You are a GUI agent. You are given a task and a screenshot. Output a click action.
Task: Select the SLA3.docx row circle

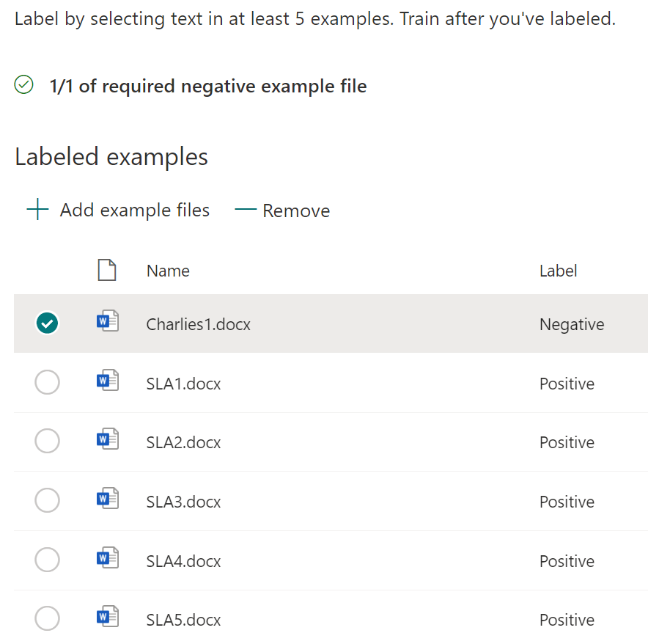[x=48, y=501]
